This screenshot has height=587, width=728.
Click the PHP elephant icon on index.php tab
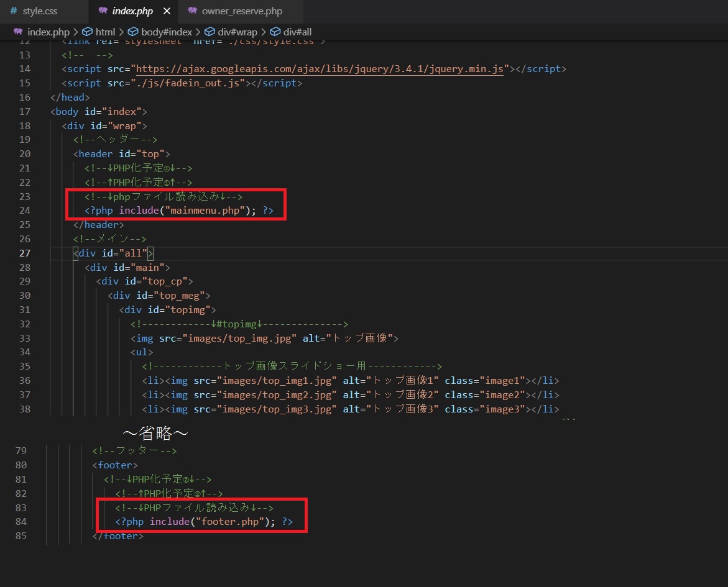(x=104, y=11)
